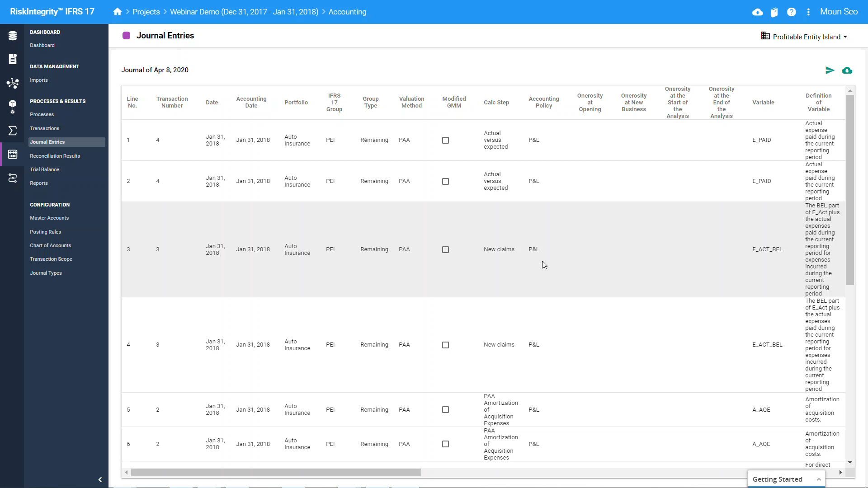Image resolution: width=868 pixels, height=488 pixels.
Task: Select the database stack icon in left rail
Action: pyautogui.click(x=13, y=36)
